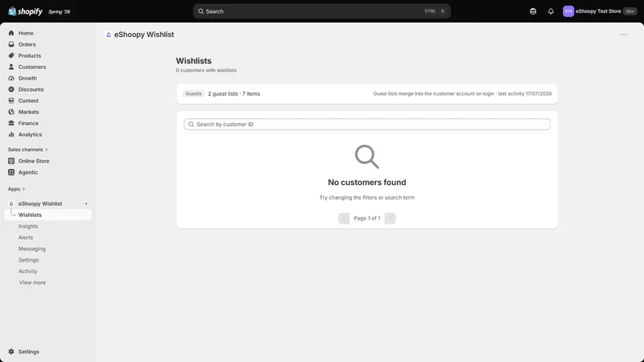Click View more in app navigation
The width and height of the screenshot is (644, 362).
32,283
